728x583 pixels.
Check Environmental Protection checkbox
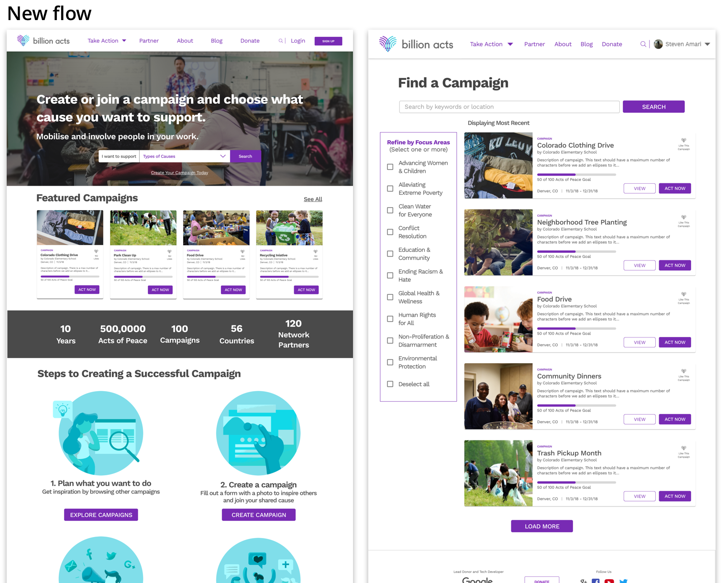390,362
